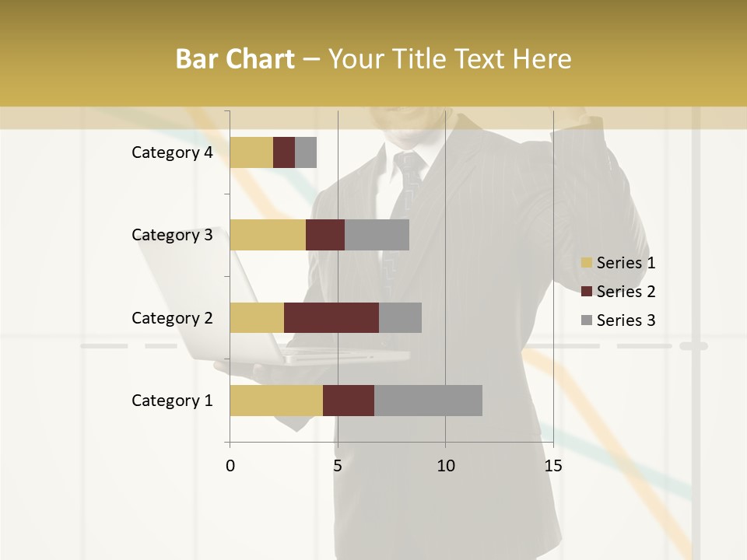Viewport: 747px width, 560px height.
Task: Select the Category 3 axis label
Action: 172,235
